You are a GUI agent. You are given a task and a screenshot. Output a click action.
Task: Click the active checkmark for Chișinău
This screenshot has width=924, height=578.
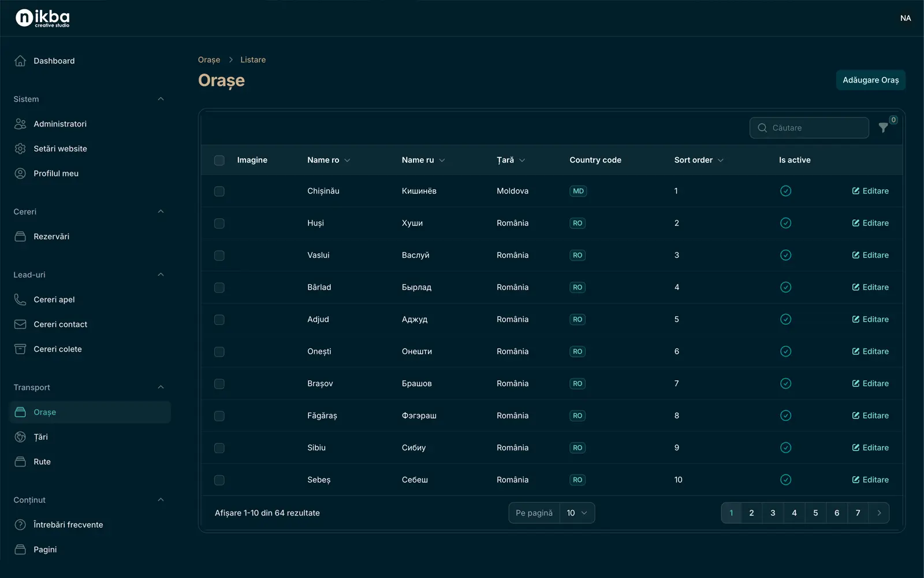(x=785, y=191)
